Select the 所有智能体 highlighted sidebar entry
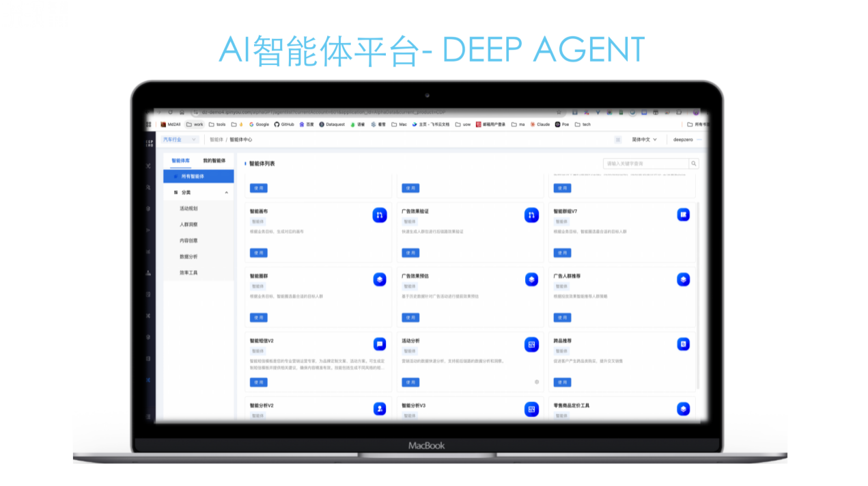The height and width of the screenshot is (486, 868). (x=197, y=176)
